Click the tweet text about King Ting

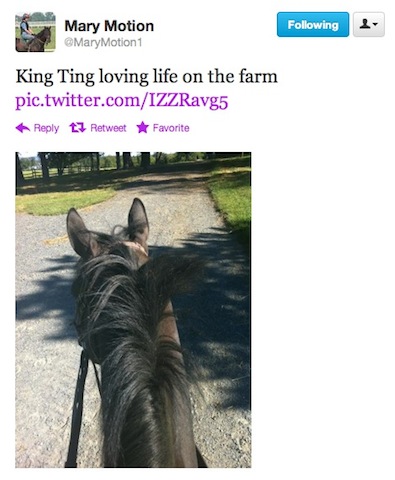coord(146,76)
